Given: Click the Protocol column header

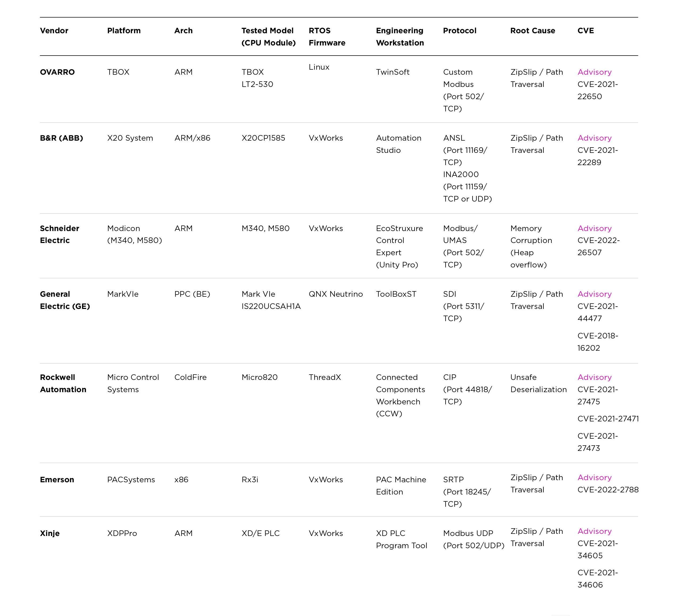Looking at the screenshot, I should pos(459,31).
